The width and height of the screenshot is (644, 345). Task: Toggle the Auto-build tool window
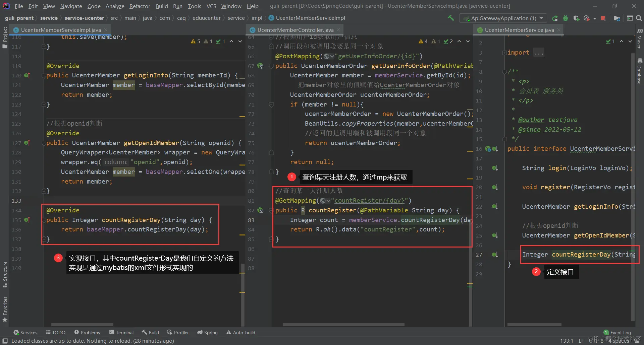240,332
